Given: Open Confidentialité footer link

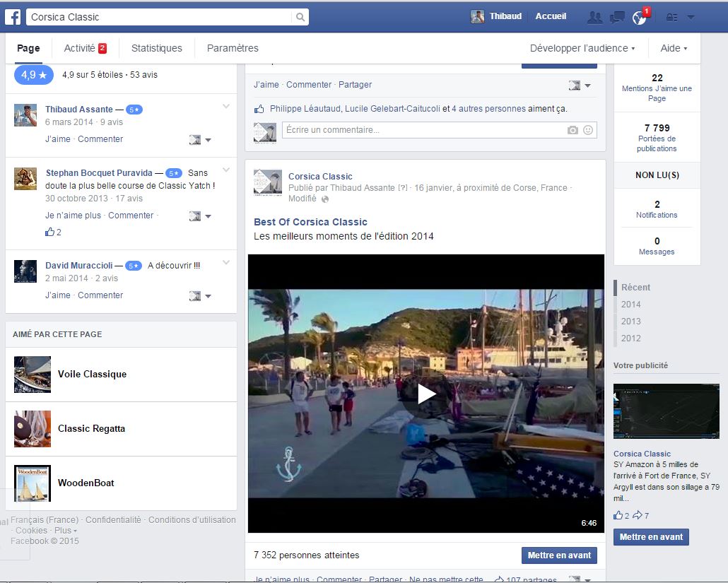Looking at the screenshot, I should coord(113,520).
